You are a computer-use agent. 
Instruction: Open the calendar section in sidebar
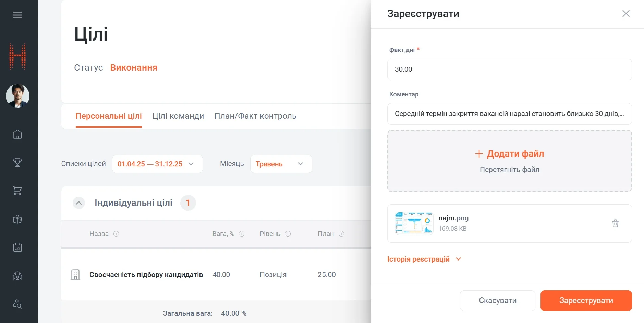(x=17, y=247)
